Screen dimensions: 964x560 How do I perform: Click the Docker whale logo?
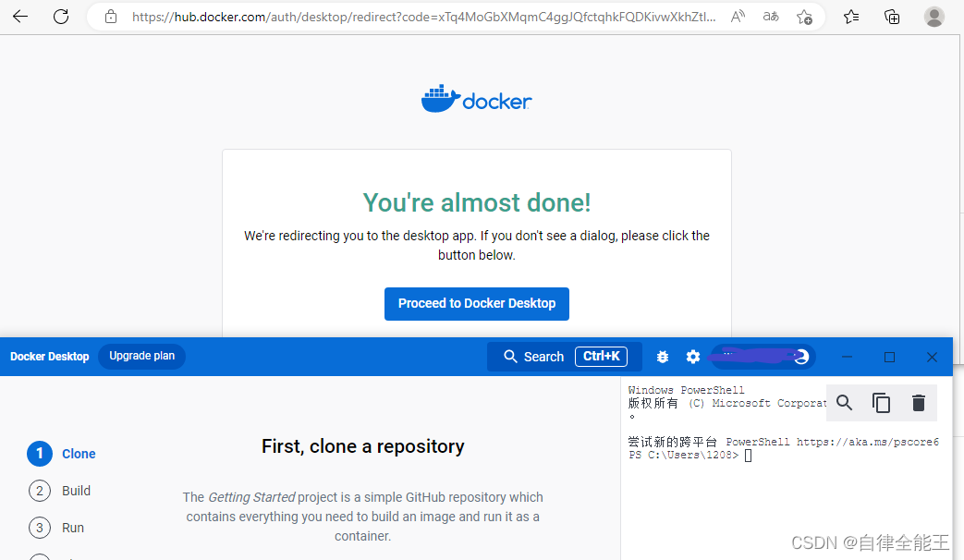pos(476,98)
